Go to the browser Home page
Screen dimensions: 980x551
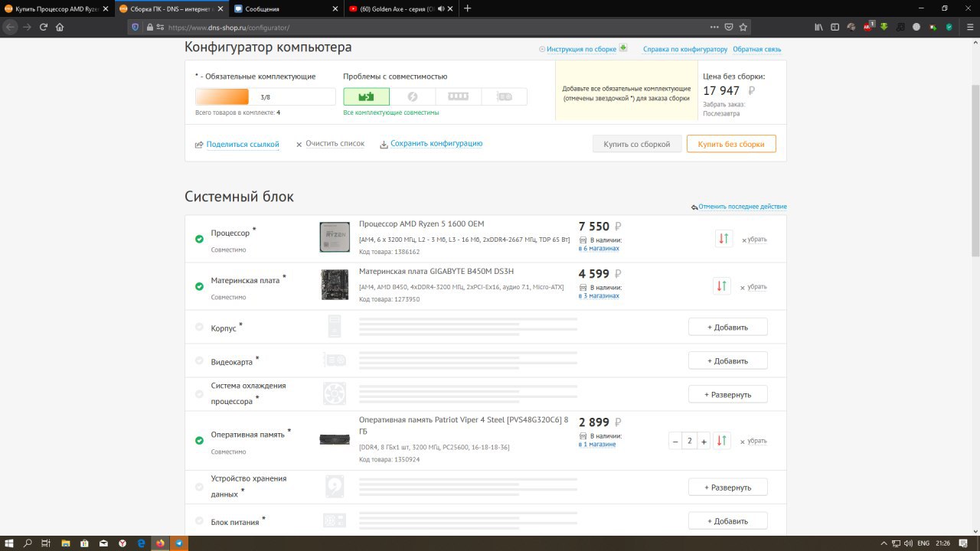pos(60,27)
